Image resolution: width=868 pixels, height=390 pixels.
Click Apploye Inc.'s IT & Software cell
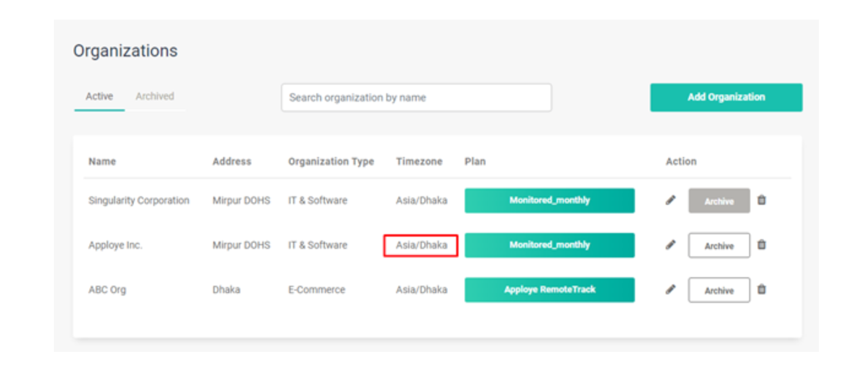(318, 245)
